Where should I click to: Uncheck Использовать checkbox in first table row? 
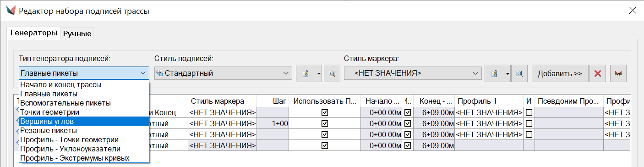(325, 112)
